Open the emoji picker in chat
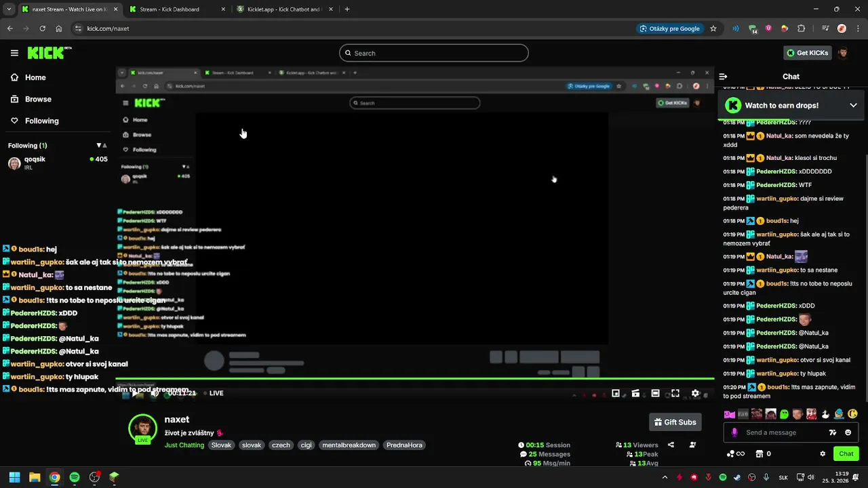The width and height of the screenshot is (868, 488). click(x=848, y=432)
